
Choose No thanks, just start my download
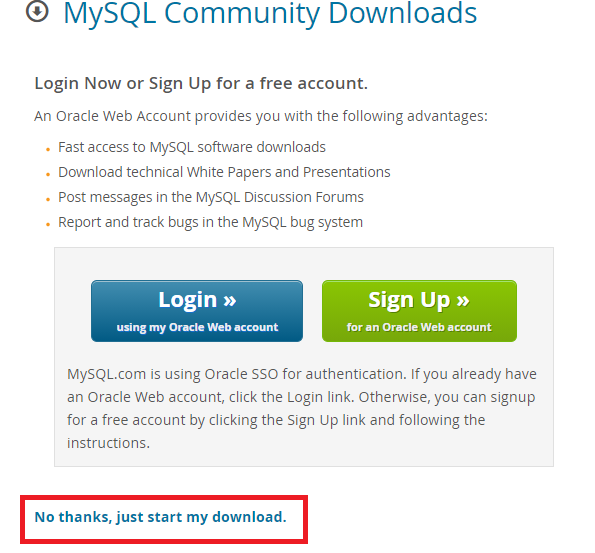tap(161, 517)
